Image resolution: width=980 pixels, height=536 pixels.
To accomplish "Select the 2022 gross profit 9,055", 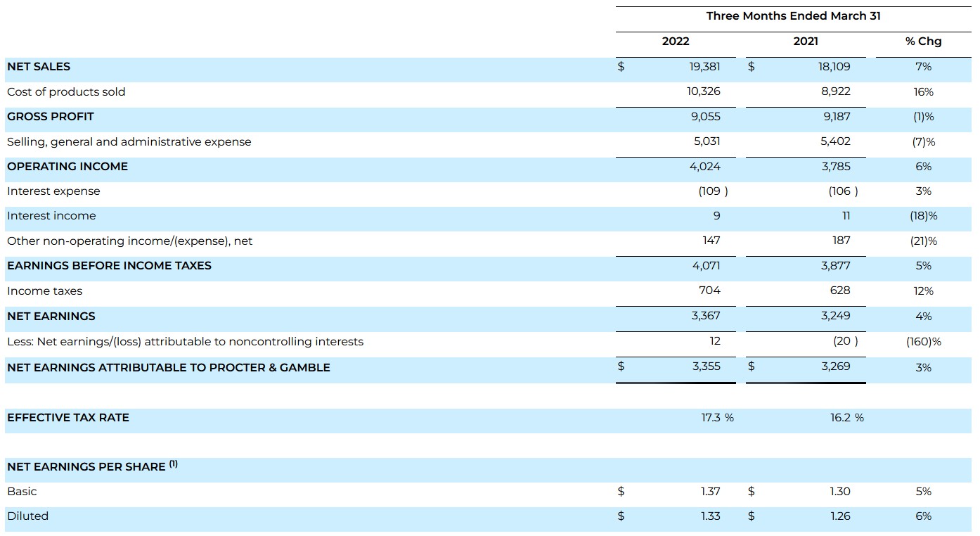I will 706,117.
